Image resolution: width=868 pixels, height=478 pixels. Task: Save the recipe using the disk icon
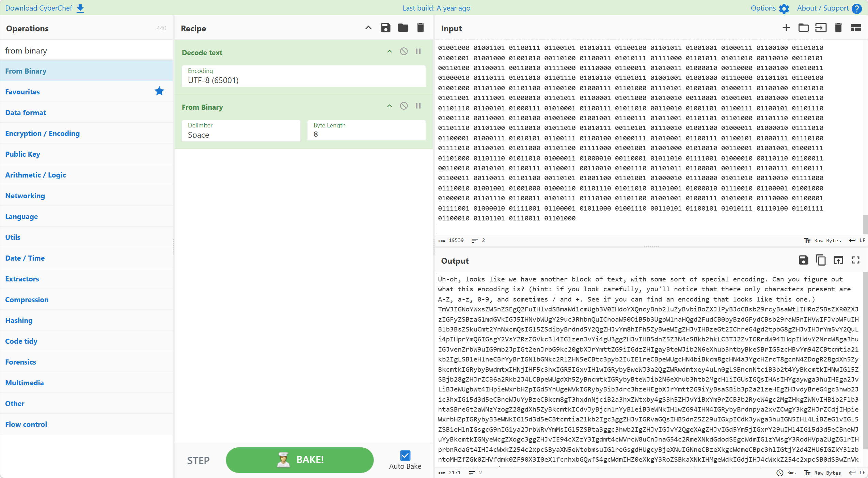(385, 28)
